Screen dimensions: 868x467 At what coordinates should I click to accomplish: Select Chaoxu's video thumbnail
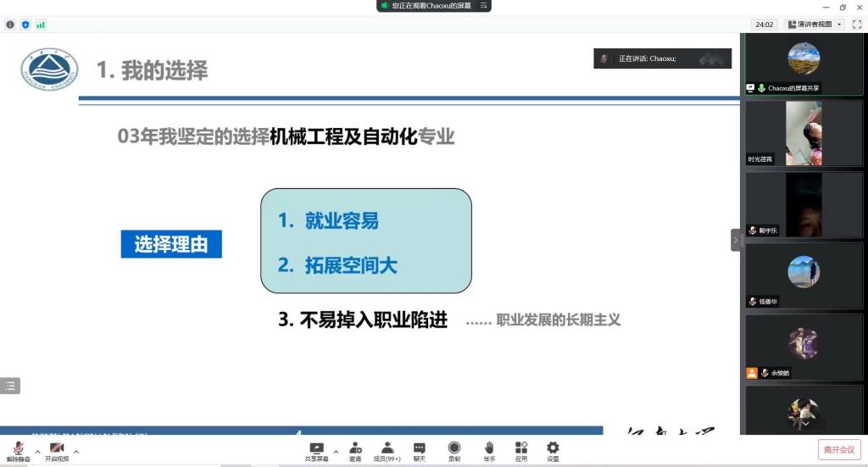tap(804, 59)
